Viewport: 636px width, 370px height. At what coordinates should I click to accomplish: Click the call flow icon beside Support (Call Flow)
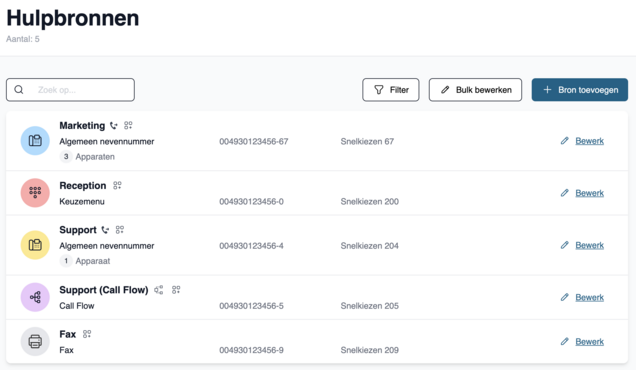click(x=159, y=290)
